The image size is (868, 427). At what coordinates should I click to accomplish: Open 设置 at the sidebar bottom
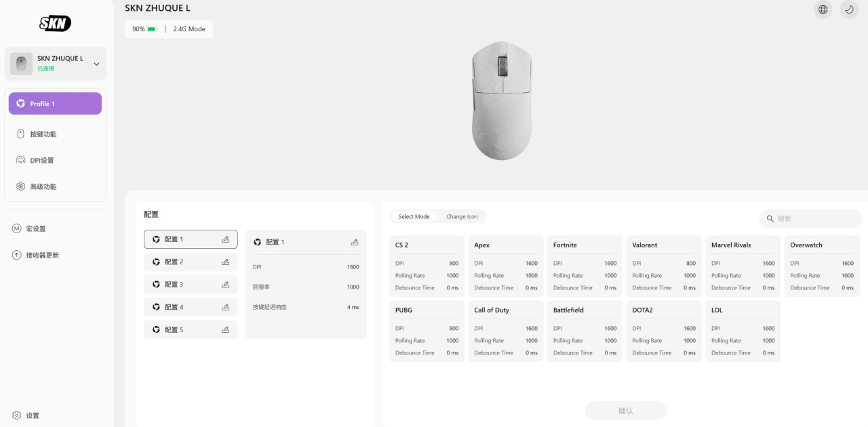click(x=55, y=415)
